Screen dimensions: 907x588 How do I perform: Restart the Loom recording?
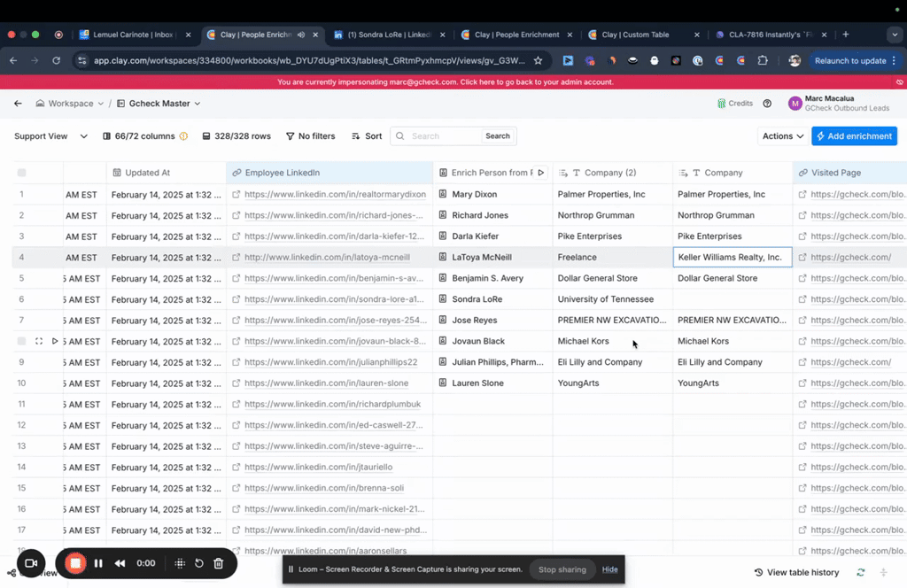[x=199, y=563]
